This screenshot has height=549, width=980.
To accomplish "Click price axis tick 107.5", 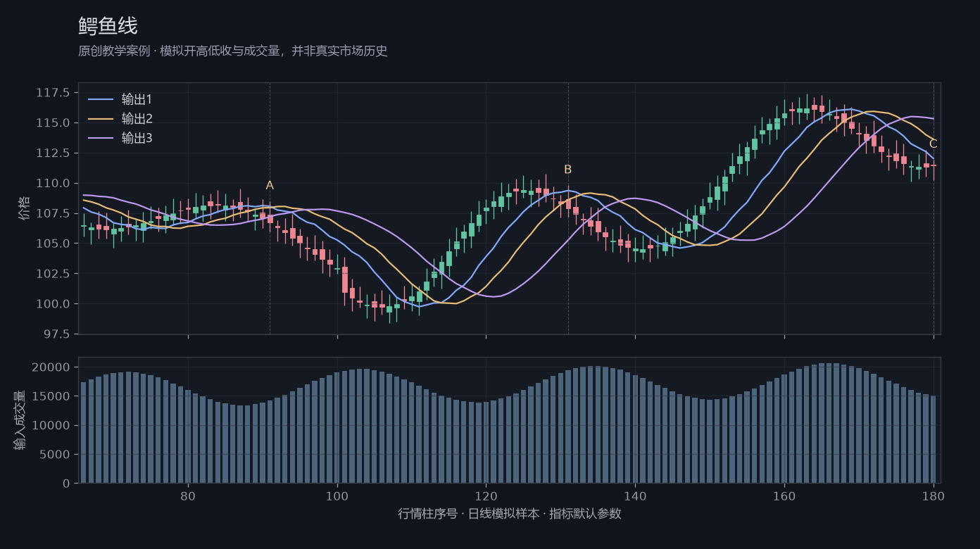I will pyautogui.click(x=53, y=213).
